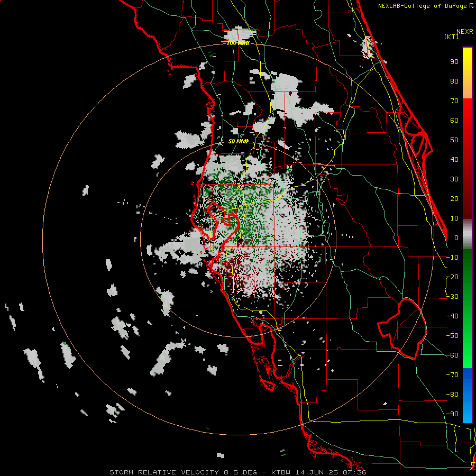
Task: Click the -20 value on the velocity scale
Action: click(452, 277)
